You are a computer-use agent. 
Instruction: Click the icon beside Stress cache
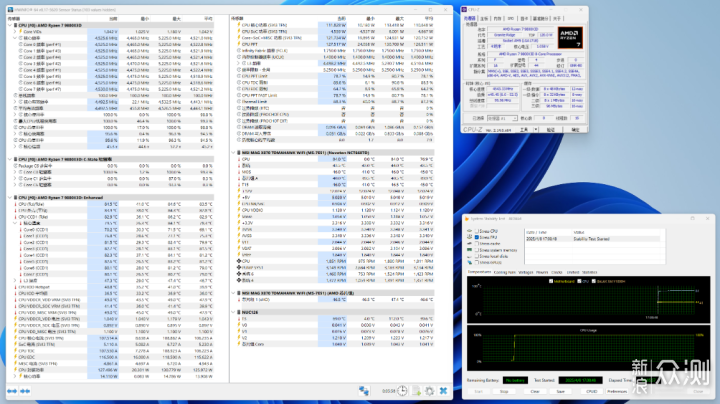click(470, 244)
